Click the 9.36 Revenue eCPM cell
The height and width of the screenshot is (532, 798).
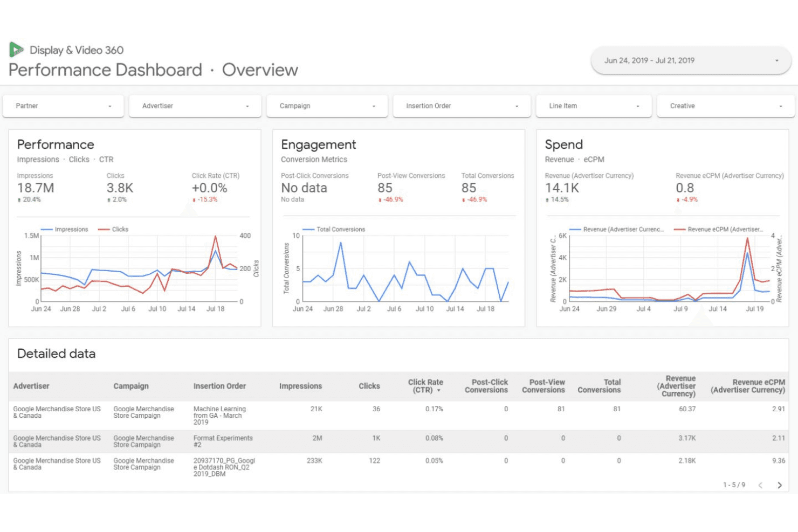tap(779, 461)
